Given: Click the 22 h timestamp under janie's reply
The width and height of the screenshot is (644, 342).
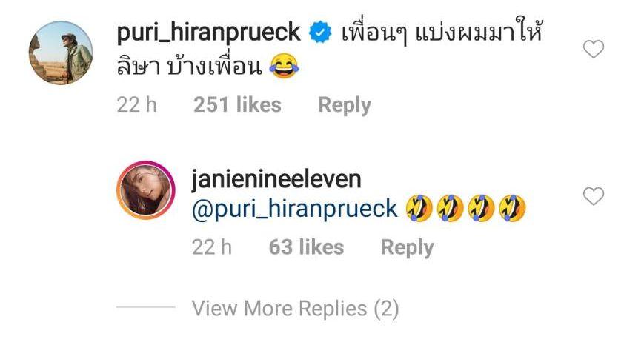Looking at the screenshot, I should pos(212,247).
